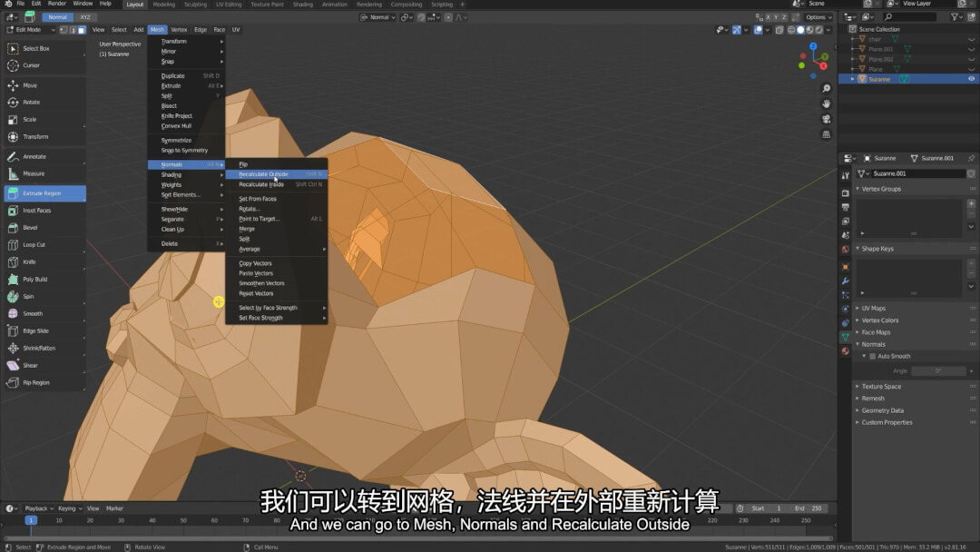Image resolution: width=980 pixels, height=552 pixels.
Task: Switch perspective/orthographic grid icon
Action: coord(827,134)
